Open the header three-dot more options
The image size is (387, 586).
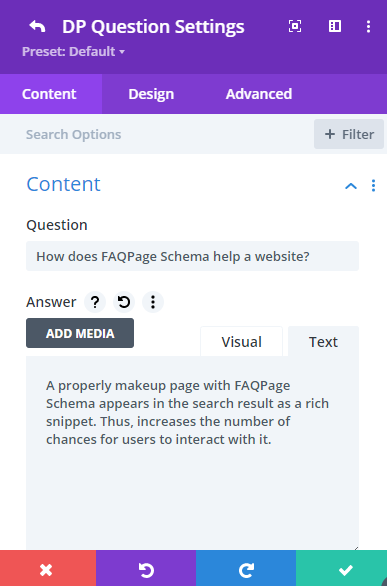(368, 26)
